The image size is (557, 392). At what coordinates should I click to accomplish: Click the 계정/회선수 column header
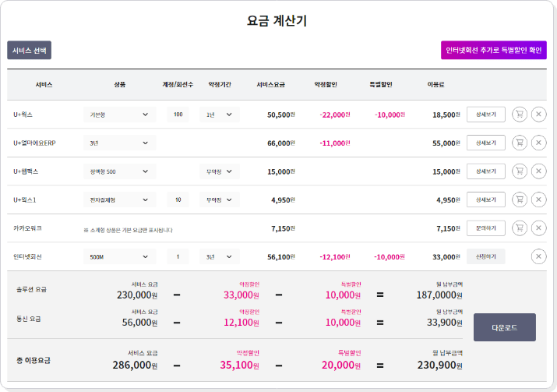pos(178,85)
